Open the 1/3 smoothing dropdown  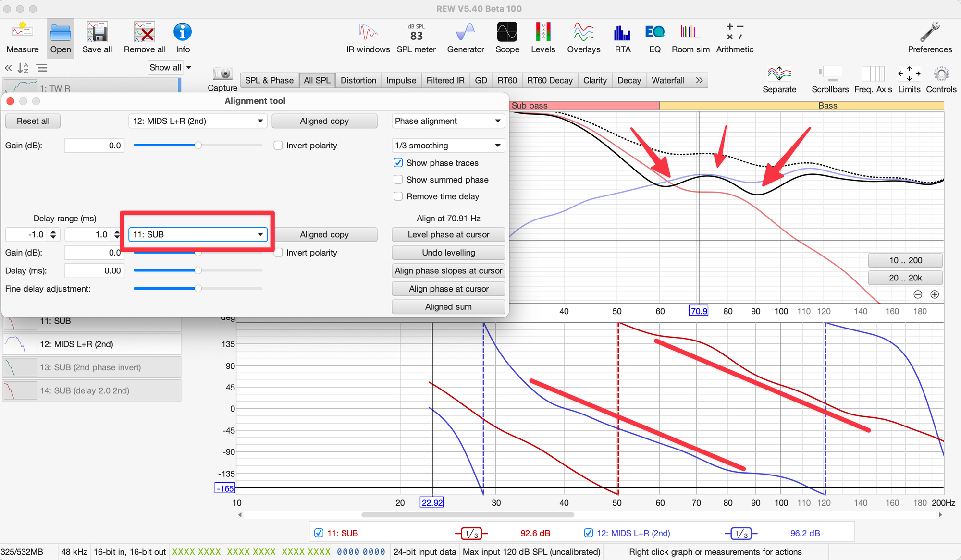pos(448,146)
